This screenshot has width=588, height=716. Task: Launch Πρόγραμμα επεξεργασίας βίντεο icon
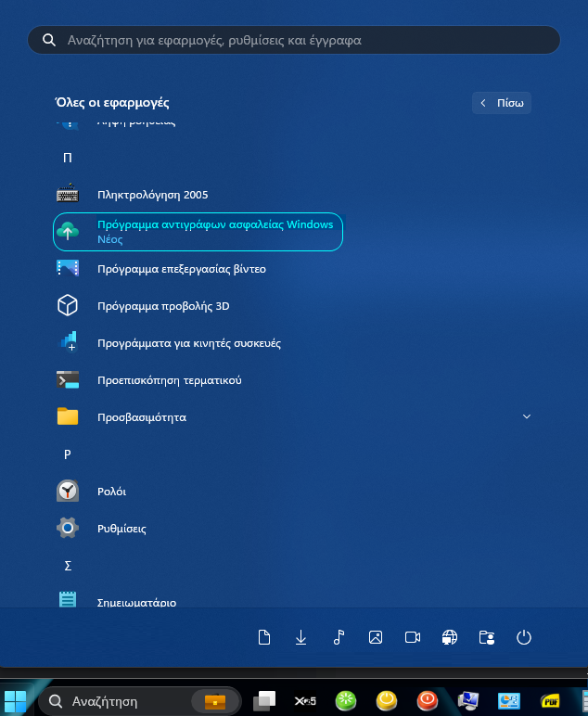coord(68,269)
